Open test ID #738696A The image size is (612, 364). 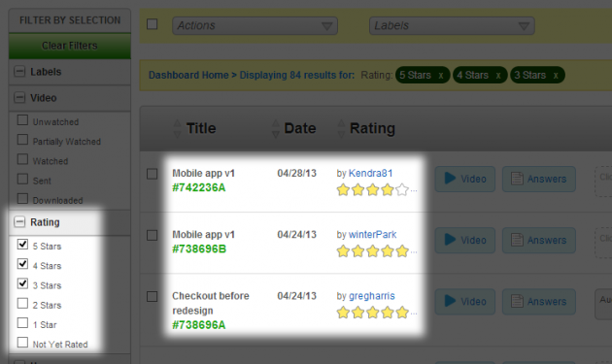(x=199, y=325)
